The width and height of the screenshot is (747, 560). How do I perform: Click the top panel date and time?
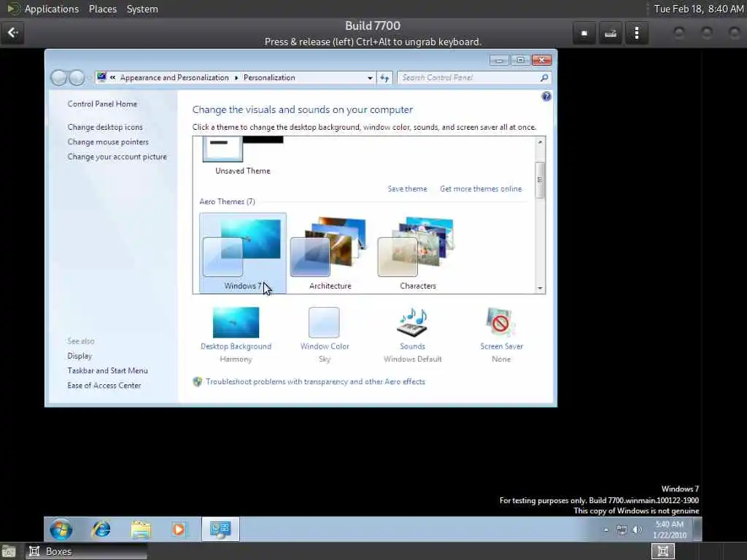[x=698, y=9]
